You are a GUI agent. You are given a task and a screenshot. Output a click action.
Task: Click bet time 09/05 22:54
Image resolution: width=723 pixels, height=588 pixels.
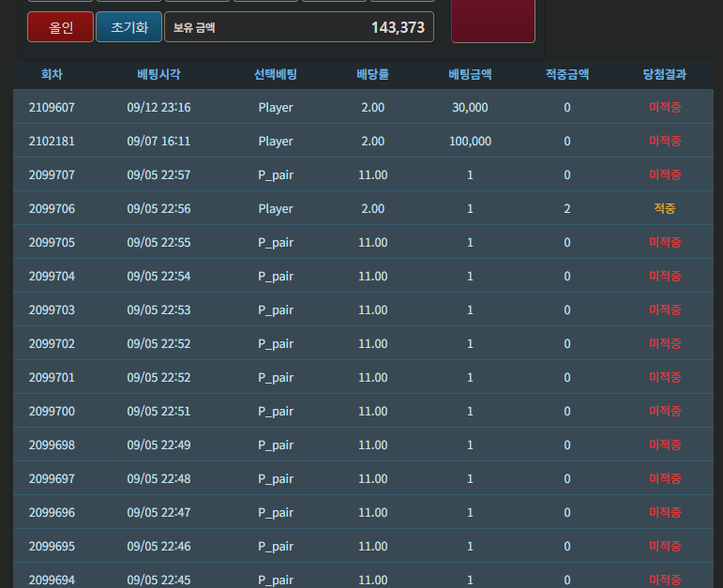pyautogui.click(x=158, y=277)
